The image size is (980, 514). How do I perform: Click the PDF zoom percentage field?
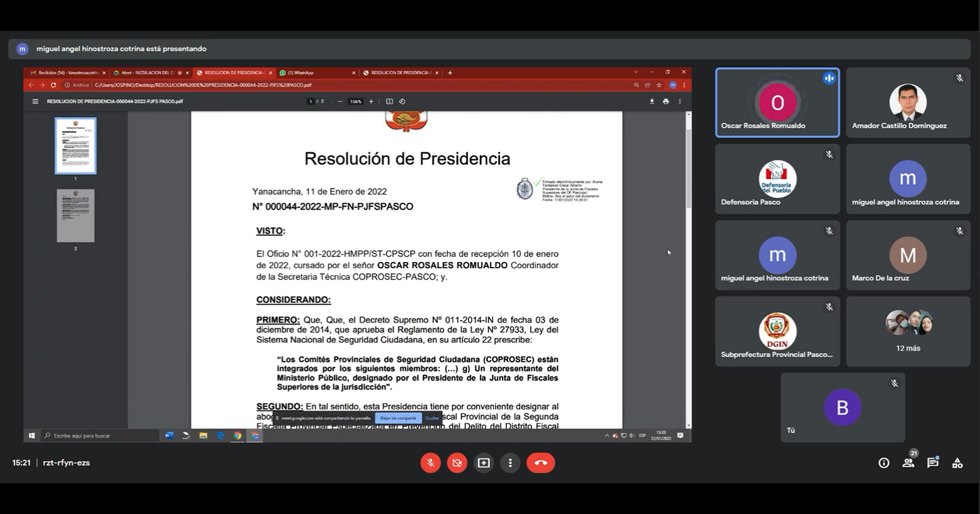[x=356, y=102]
